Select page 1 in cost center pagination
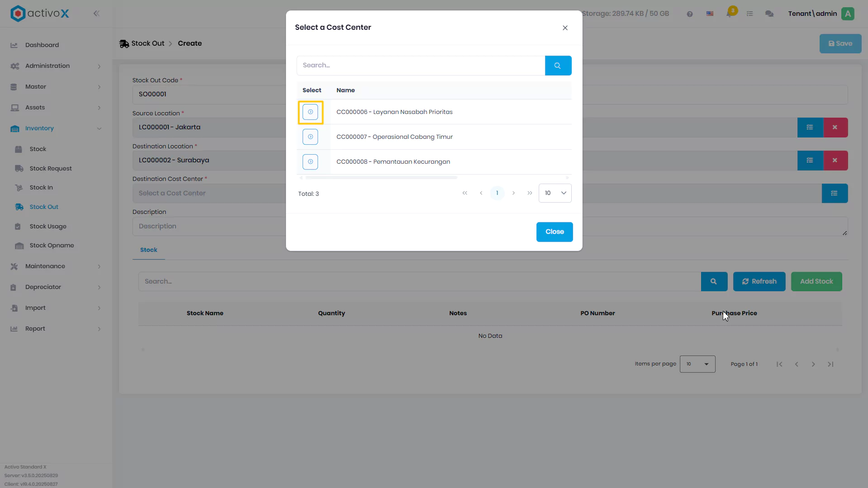868x488 pixels. pyautogui.click(x=497, y=193)
